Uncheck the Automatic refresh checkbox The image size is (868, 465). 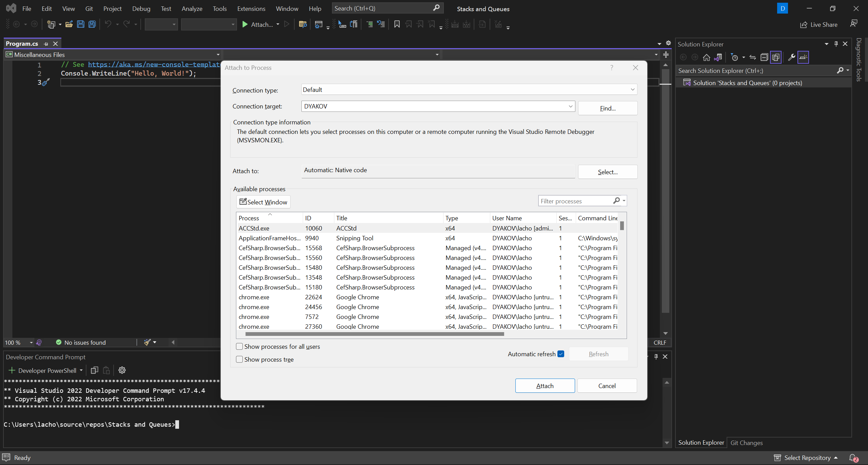point(561,354)
